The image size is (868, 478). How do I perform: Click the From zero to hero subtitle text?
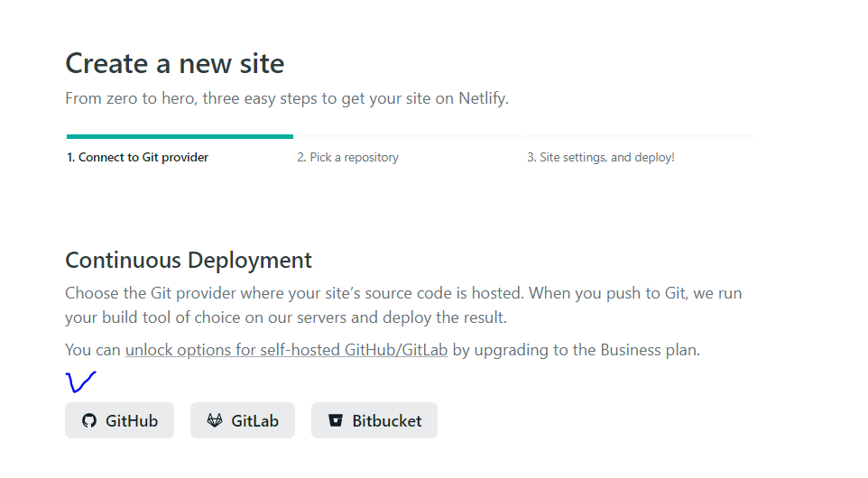pyautogui.click(x=287, y=98)
